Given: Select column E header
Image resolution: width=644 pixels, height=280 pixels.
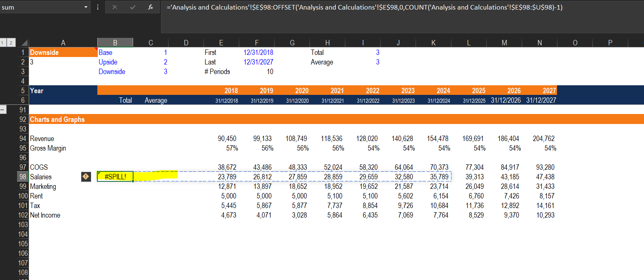Looking at the screenshot, I should tap(221, 42).
